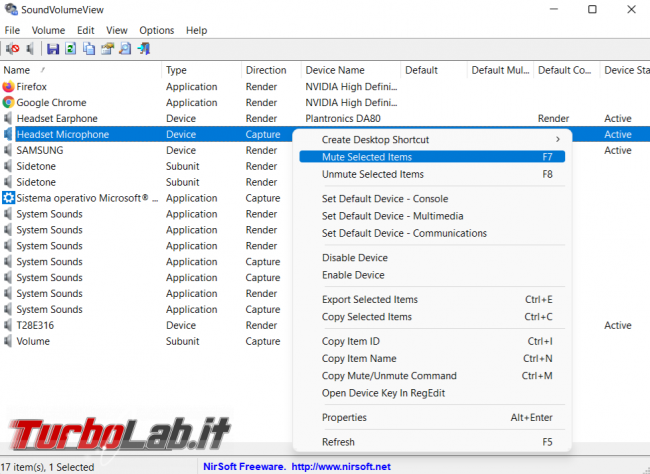The height and width of the screenshot is (474, 650).
Task: Click Open Device Key In RegEdit
Action: point(432,393)
